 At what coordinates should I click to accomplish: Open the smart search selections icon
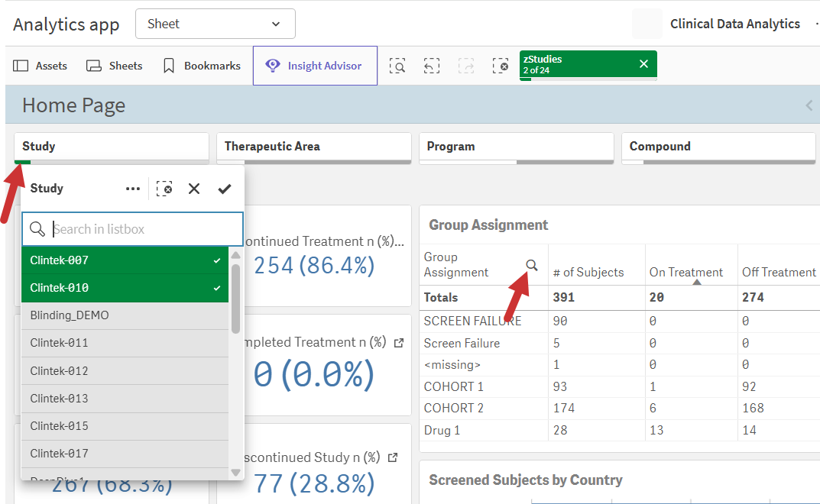pyautogui.click(x=397, y=66)
